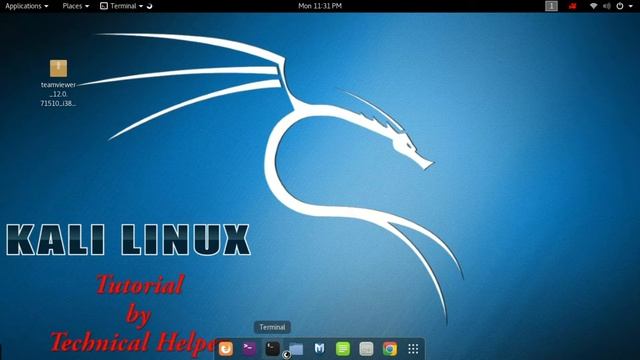Image resolution: width=640 pixels, height=360 pixels.
Task: Click the volume speaker icon
Action: pyautogui.click(x=607, y=6)
